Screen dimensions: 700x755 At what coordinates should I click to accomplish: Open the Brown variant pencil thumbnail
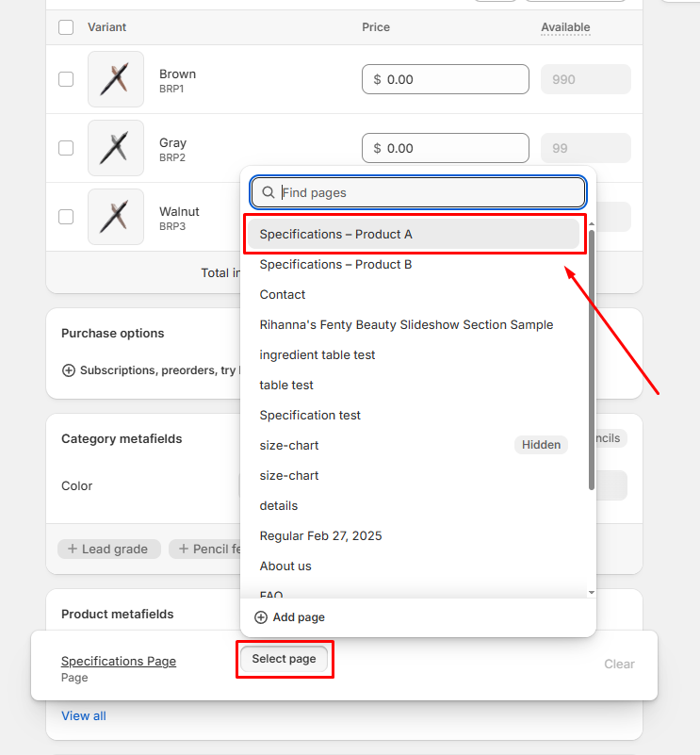(116, 79)
